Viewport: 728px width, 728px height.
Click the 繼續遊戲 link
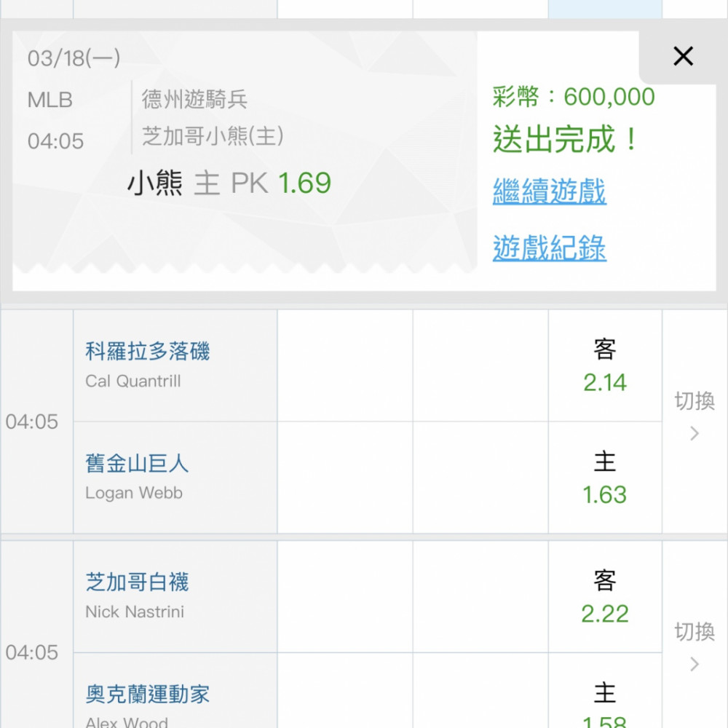[549, 192]
